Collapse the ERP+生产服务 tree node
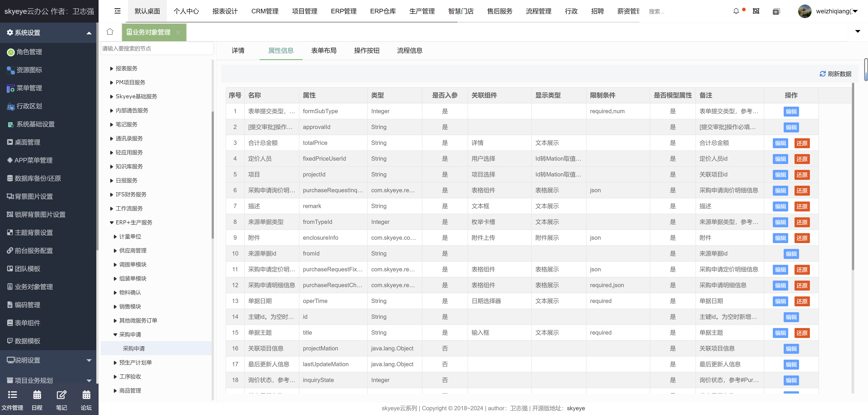Screen dimensions: 868x415 click(x=111, y=223)
